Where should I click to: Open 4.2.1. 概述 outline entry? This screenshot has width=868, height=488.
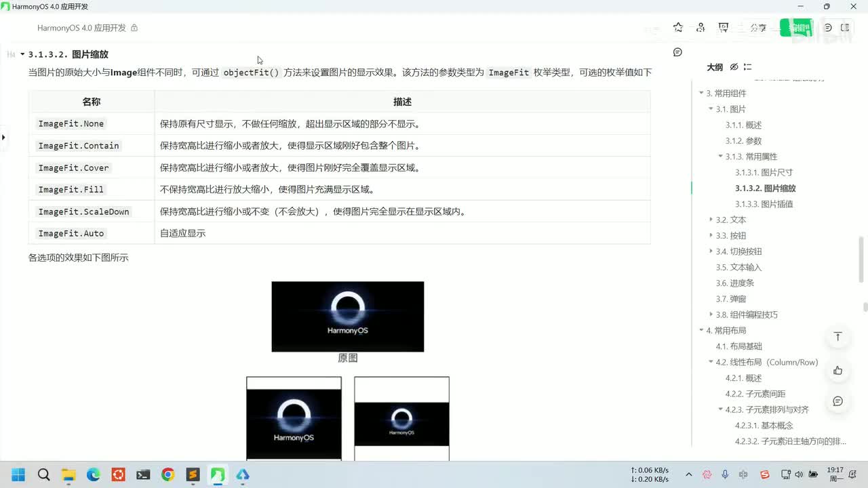click(743, 378)
